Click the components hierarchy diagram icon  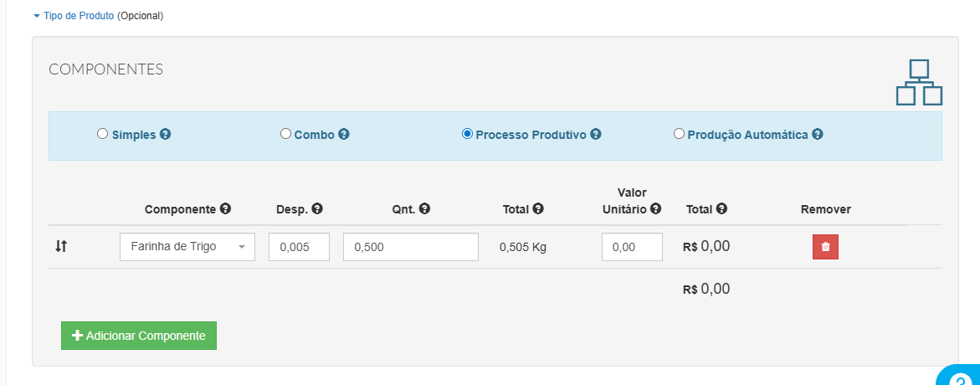pos(919,83)
